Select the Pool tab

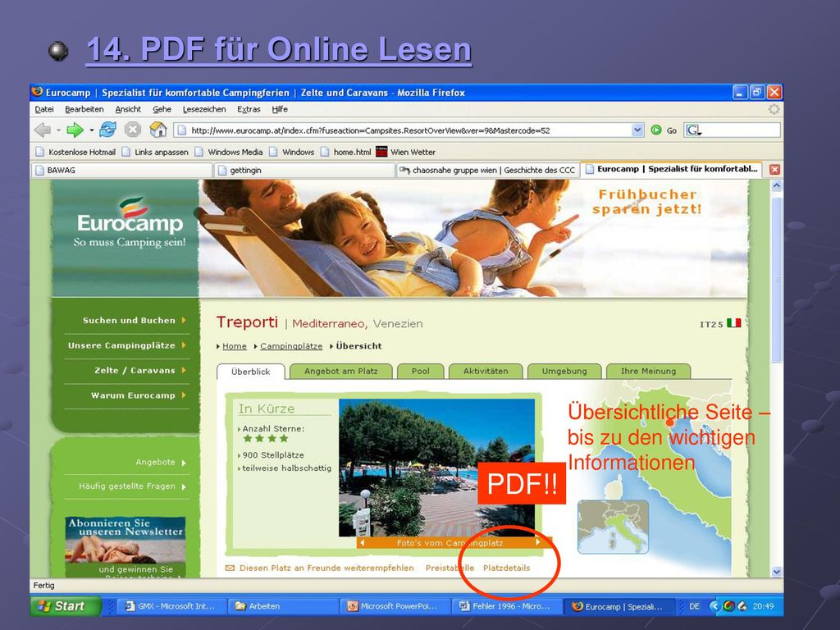tap(421, 371)
